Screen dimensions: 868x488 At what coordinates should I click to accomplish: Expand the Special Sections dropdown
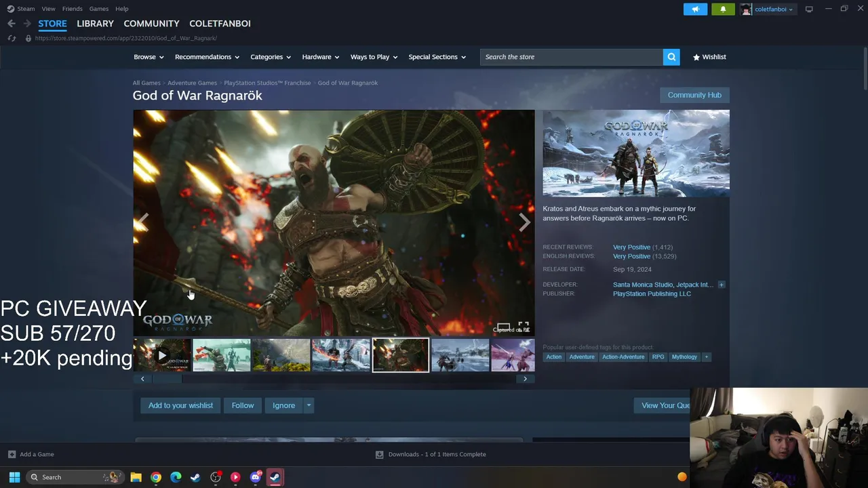[437, 57]
